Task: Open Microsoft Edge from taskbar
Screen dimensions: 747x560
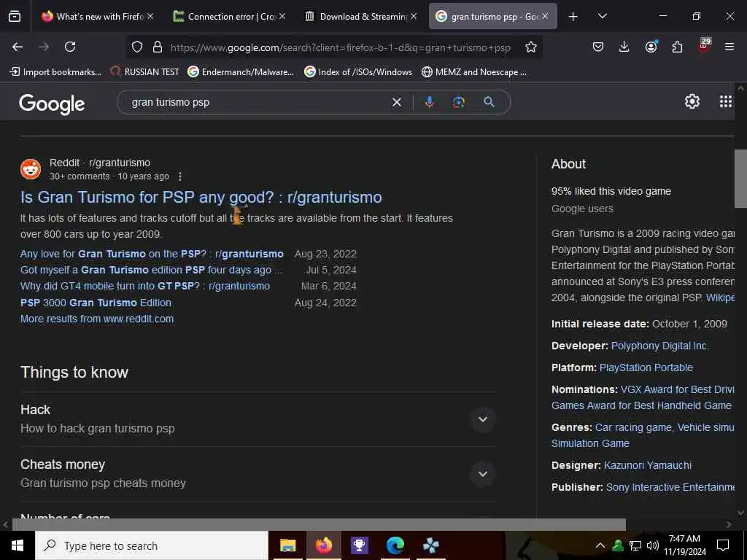Action: 395,545
